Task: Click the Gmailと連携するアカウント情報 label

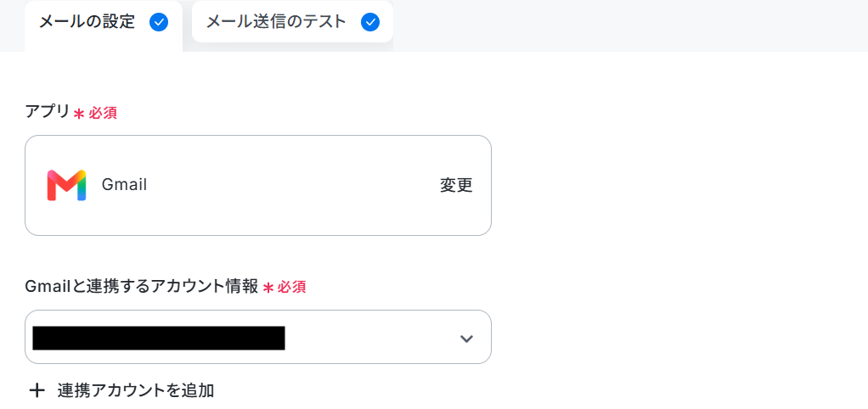Action: (x=142, y=286)
